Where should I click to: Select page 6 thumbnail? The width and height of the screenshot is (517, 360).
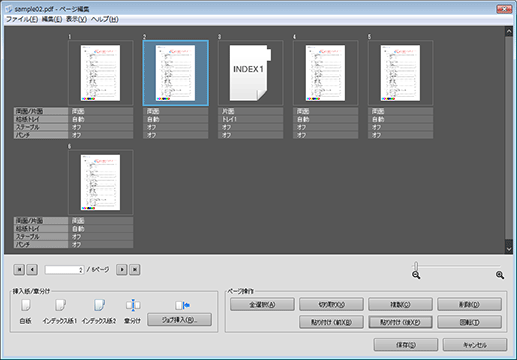[100, 182]
